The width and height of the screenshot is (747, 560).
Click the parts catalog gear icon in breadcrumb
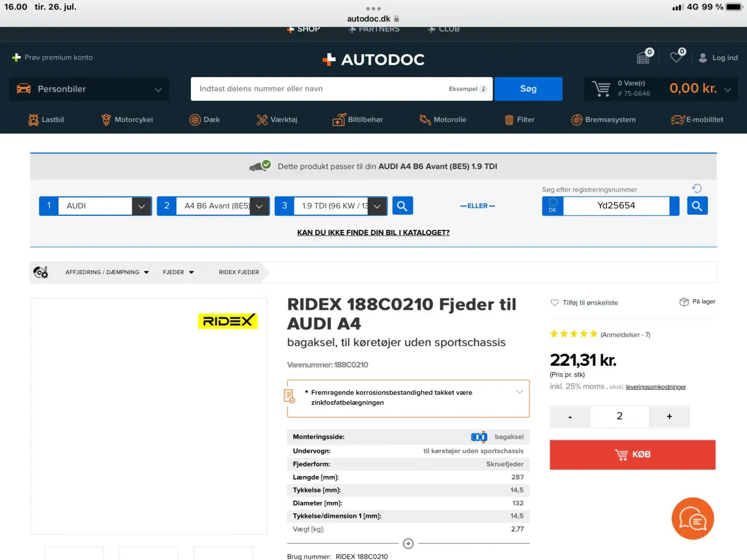point(41,272)
